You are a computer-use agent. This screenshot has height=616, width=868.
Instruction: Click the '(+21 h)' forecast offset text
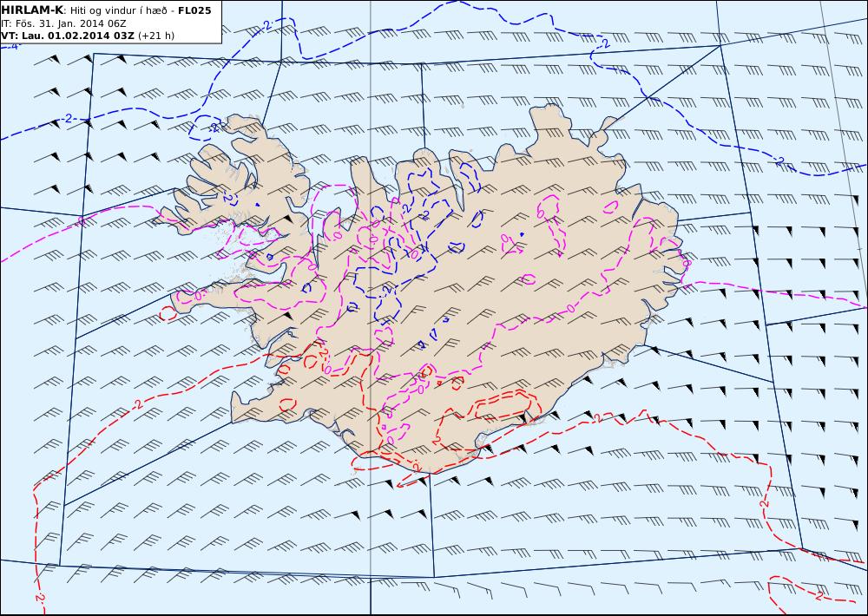point(156,36)
